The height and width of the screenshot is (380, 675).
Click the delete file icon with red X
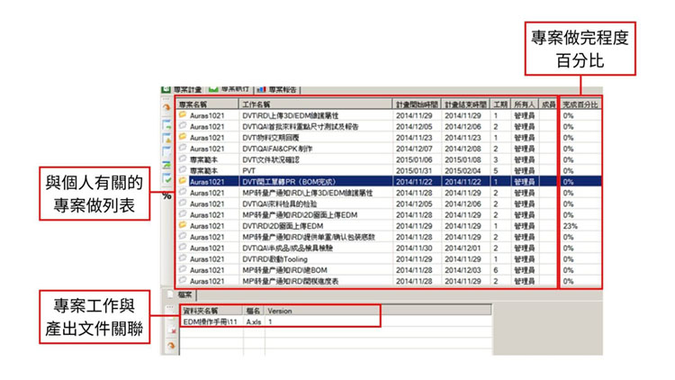pos(172,330)
